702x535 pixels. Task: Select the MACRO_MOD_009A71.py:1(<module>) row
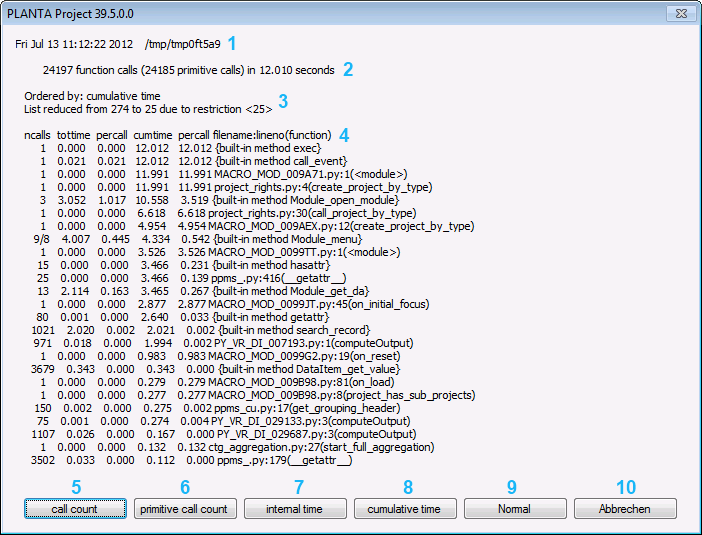(223, 174)
